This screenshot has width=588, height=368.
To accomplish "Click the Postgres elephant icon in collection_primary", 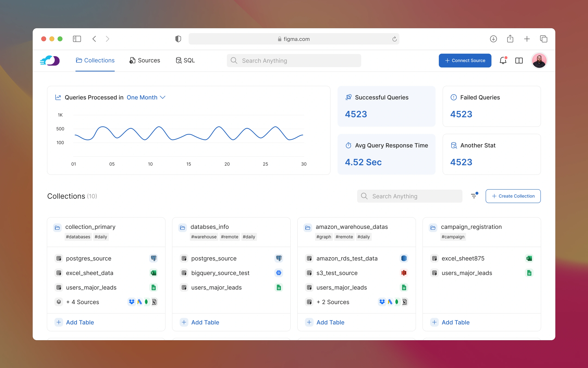I will 154,258.
